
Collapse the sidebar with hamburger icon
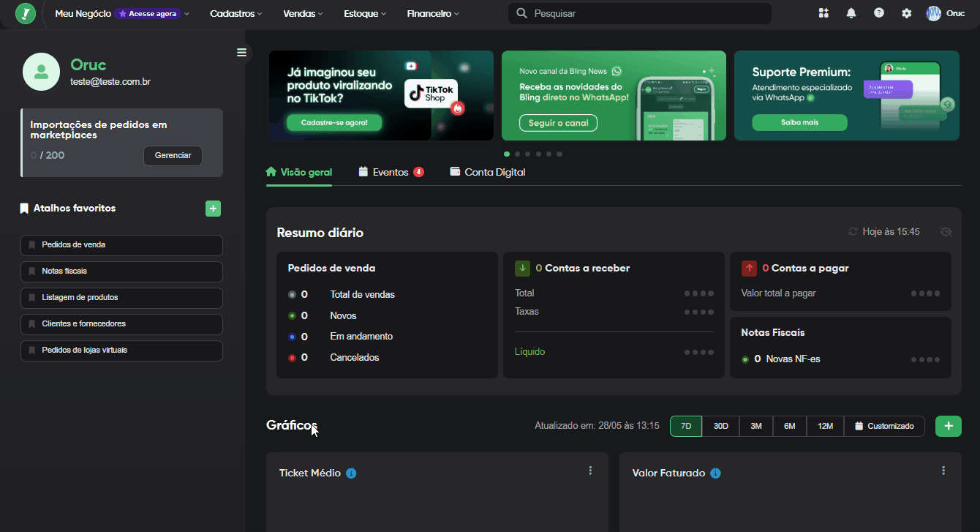(241, 53)
